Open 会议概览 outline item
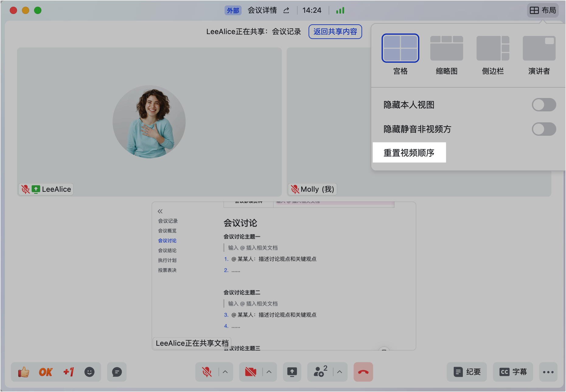Image resolution: width=566 pixels, height=392 pixels. coord(167,231)
